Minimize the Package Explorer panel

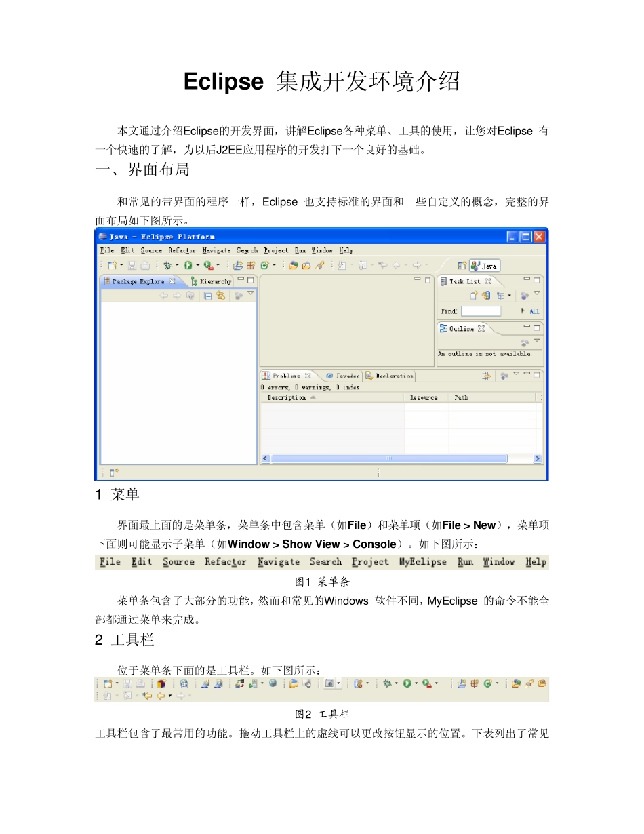coord(241,279)
